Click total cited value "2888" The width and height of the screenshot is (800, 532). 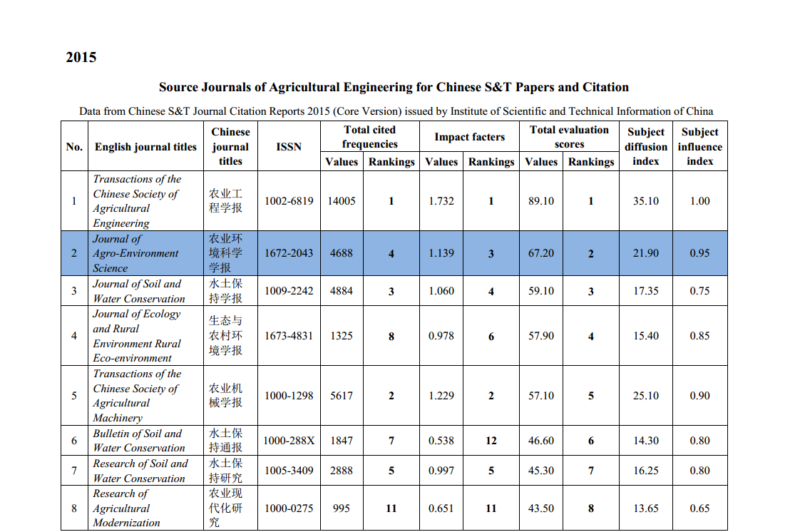coord(342,470)
